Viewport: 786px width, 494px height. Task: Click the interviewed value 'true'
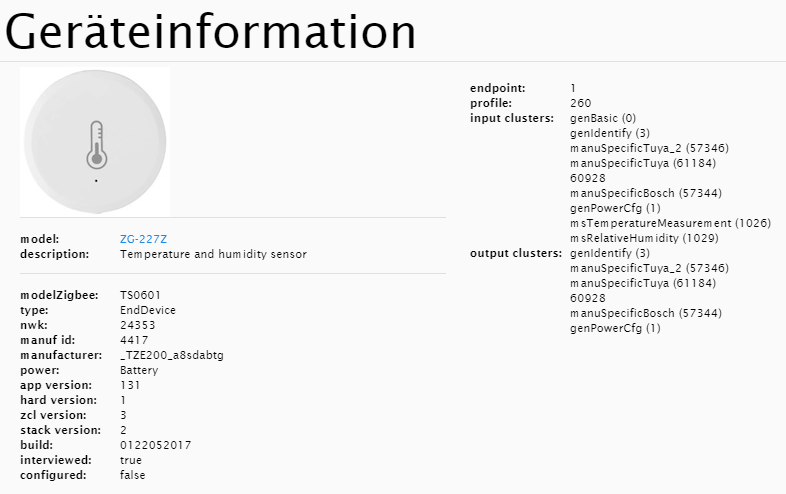point(131,460)
